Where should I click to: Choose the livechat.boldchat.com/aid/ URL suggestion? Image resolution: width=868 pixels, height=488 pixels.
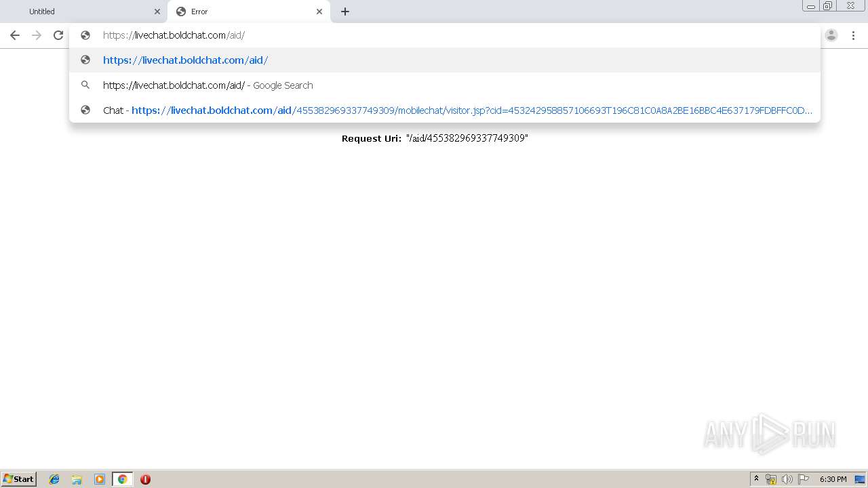(445, 60)
